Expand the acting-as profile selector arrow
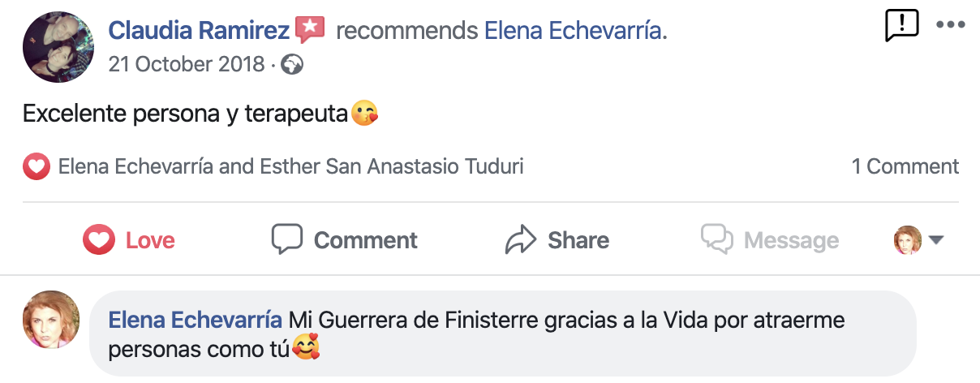980x383 pixels. click(936, 240)
